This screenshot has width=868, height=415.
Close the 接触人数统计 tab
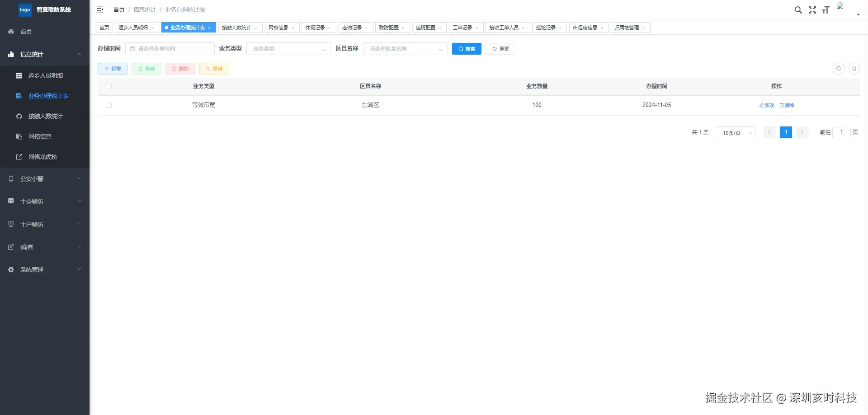[256, 28]
